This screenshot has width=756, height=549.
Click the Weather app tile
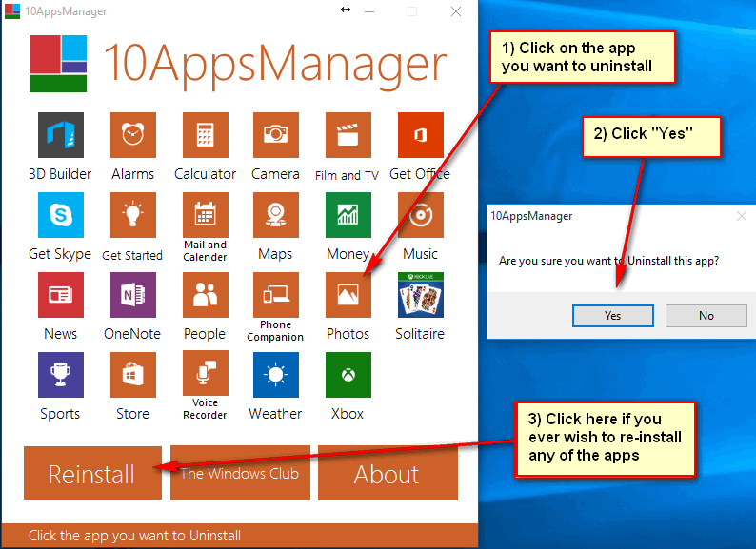(x=276, y=375)
